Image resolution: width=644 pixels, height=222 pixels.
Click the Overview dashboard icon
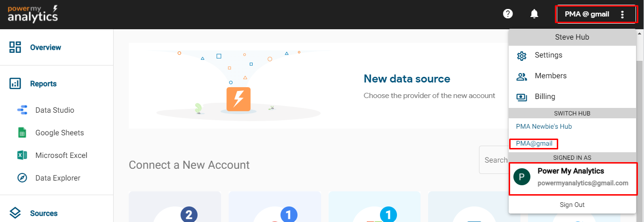click(x=15, y=47)
